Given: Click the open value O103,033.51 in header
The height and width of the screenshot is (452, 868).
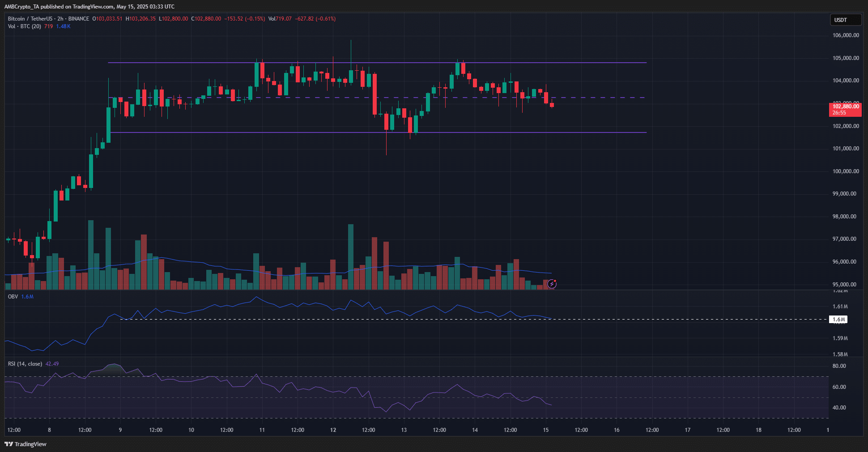Looking at the screenshot, I should coord(107,19).
